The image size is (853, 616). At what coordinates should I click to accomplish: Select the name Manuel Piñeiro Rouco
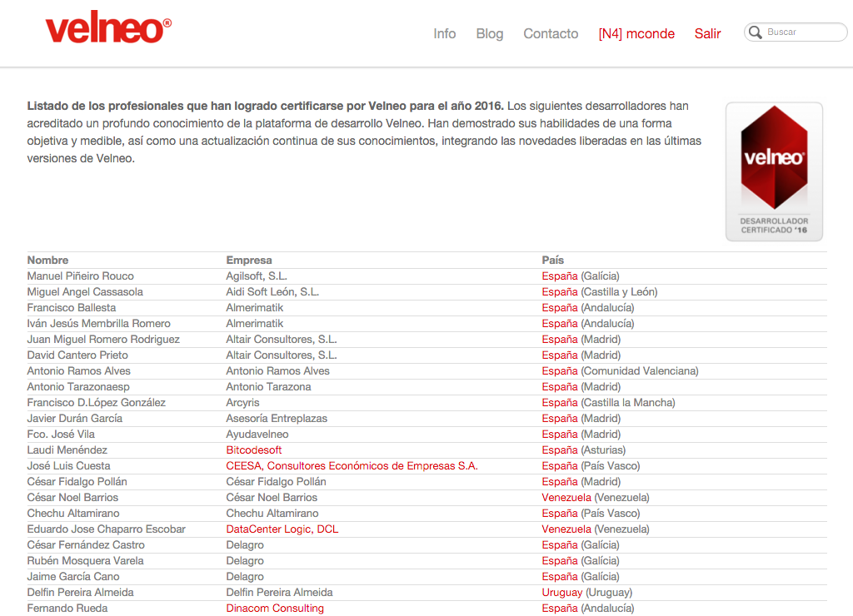[81, 276]
